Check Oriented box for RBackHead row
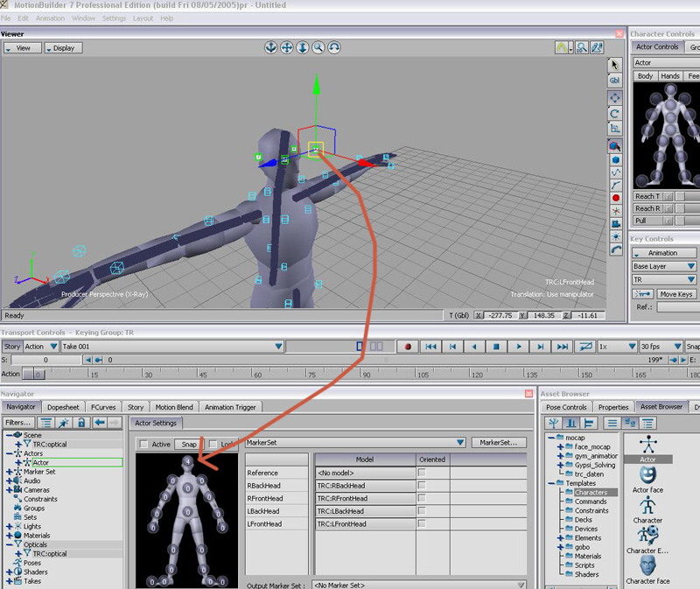Image resolution: width=700 pixels, height=589 pixels. click(423, 485)
